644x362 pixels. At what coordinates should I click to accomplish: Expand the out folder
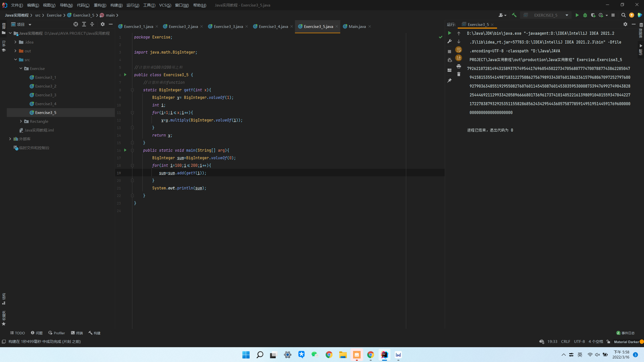pos(15,51)
